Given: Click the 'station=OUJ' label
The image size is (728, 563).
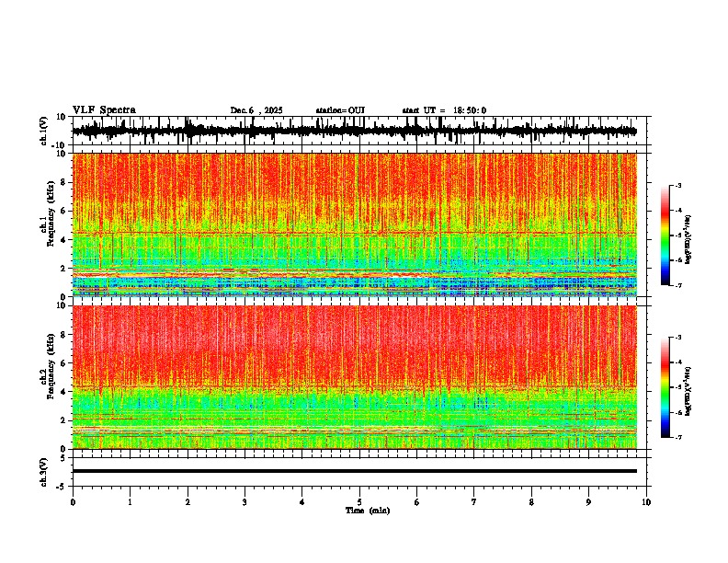Looking at the screenshot, I should (340, 110).
